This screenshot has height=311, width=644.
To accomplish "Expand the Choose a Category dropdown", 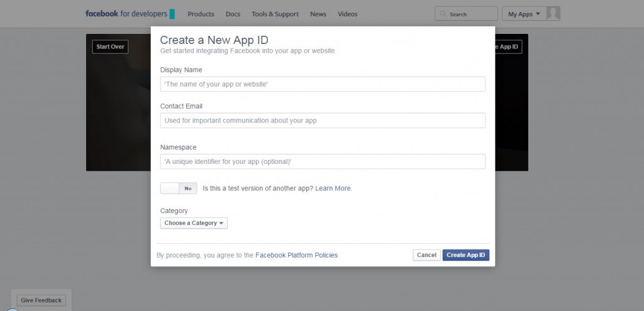I will pos(194,223).
